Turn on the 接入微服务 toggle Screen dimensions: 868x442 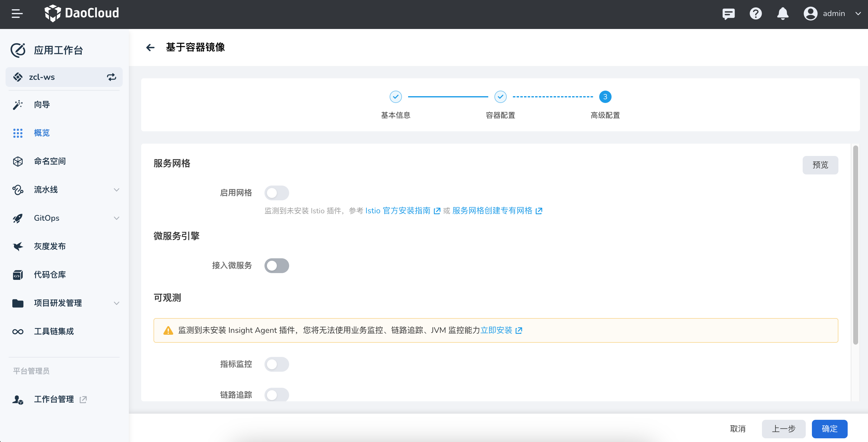tap(276, 265)
